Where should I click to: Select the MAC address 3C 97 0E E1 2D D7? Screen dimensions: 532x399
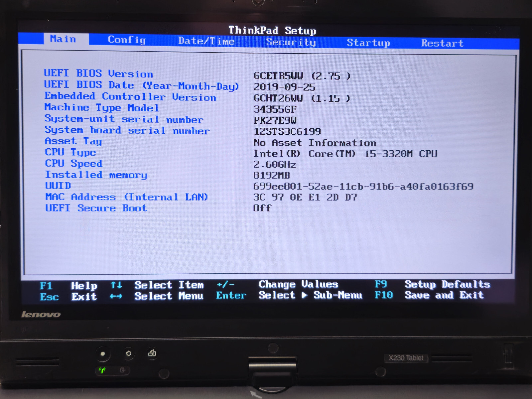[x=305, y=197]
